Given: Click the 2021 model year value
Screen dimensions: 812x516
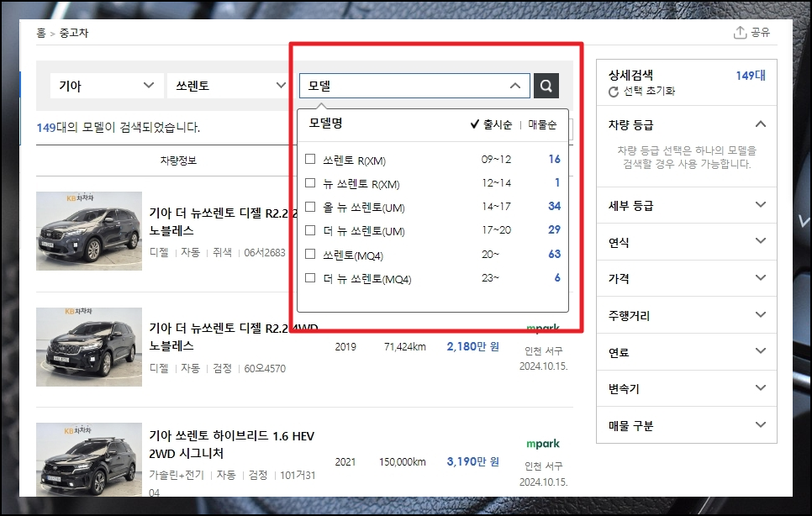Looking at the screenshot, I should point(345,461).
